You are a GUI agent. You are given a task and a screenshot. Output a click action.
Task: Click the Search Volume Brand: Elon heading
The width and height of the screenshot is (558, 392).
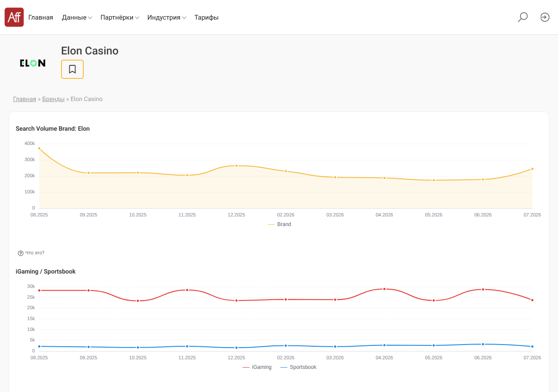pyautogui.click(x=53, y=129)
